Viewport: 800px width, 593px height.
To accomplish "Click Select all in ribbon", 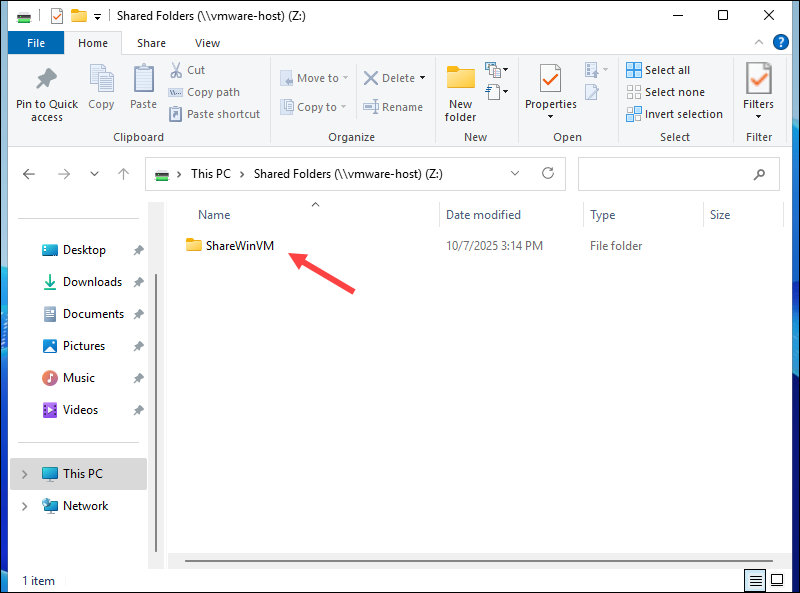I will coord(658,70).
